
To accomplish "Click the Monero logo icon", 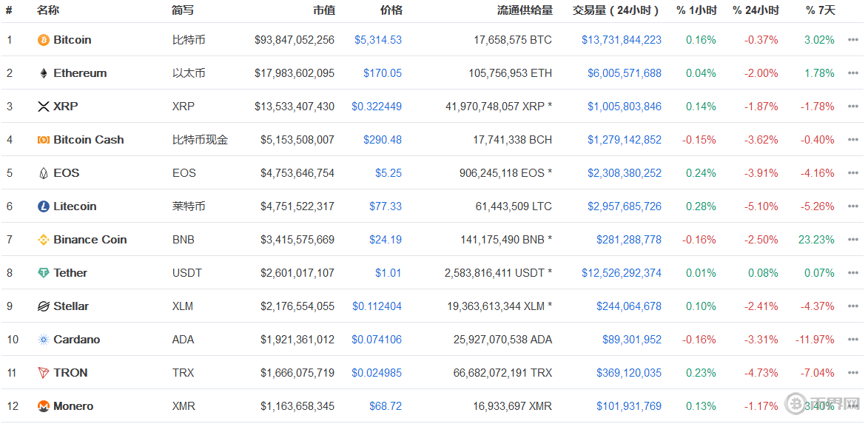I will 44,406.
